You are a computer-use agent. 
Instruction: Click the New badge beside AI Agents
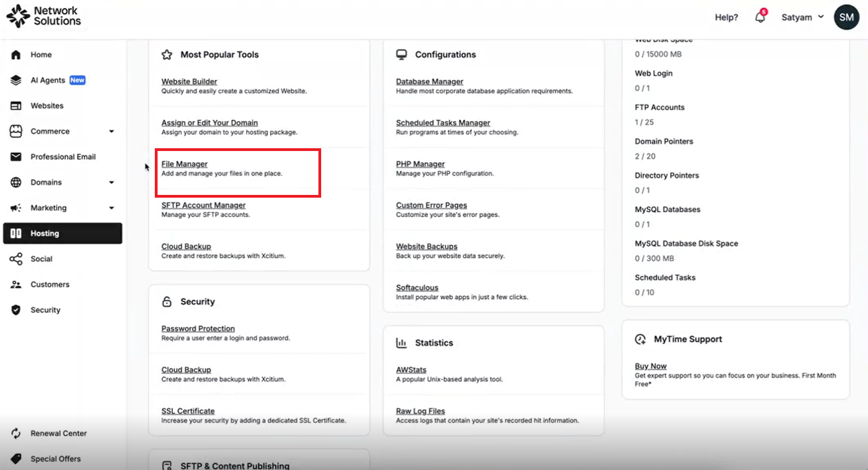(x=77, y=80)
